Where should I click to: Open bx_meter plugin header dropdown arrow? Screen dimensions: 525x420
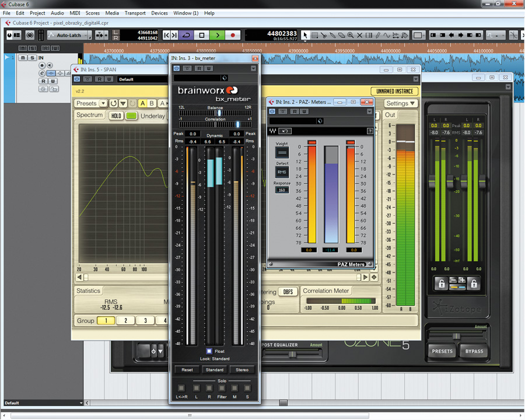click(254, 68)
